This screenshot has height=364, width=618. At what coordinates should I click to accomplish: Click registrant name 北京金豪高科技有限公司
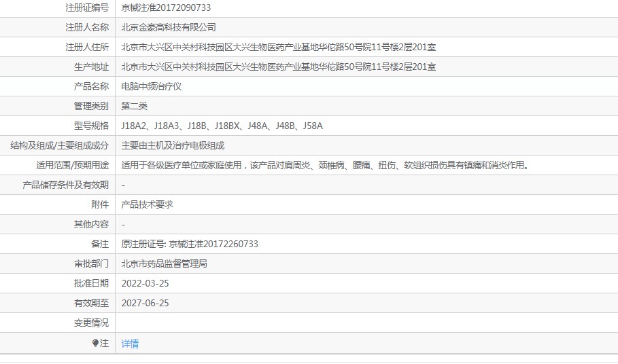[x=169, y=27]
